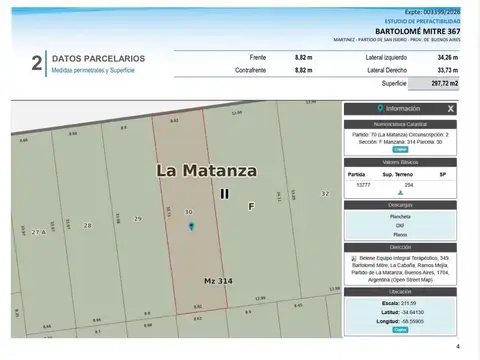
Task: Click Medidas perimetrales y Superficie subtitle
Action: point(93,70)
